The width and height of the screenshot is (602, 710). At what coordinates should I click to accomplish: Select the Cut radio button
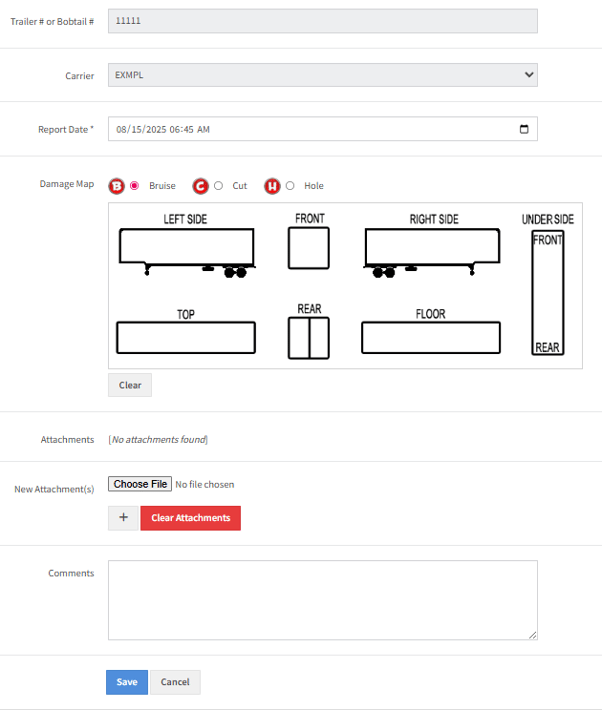click(219, 186)
